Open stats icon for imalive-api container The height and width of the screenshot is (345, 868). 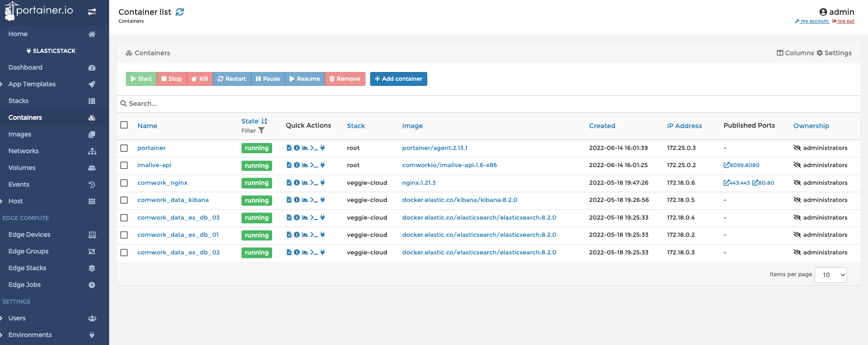pos(305,165)
